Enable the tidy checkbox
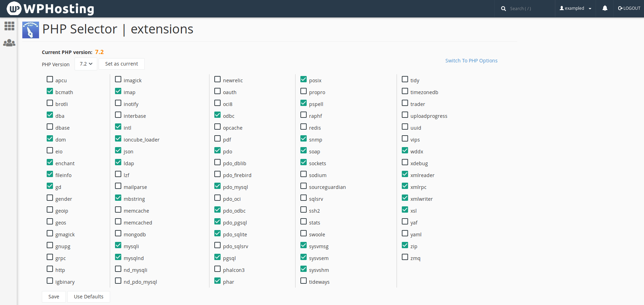Viewport: 644px width, 305px height. [x=405, y=79]
